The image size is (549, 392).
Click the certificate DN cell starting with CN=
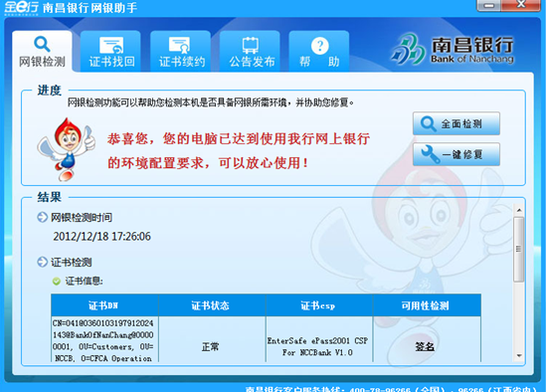(103, 340)
